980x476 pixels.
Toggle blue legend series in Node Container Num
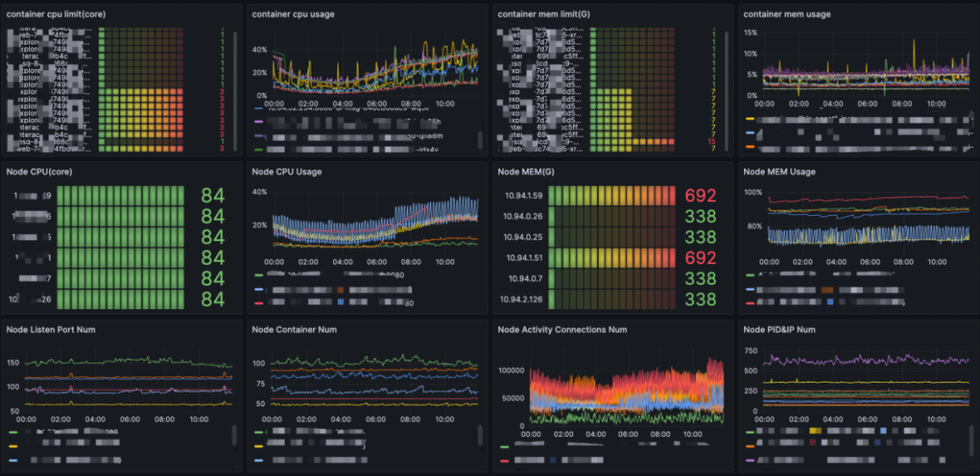259,461
